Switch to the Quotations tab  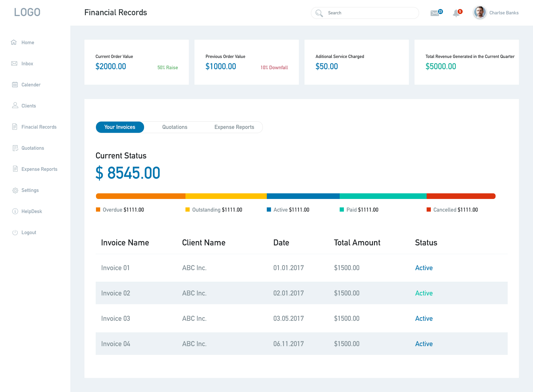(x=175, y=127)
